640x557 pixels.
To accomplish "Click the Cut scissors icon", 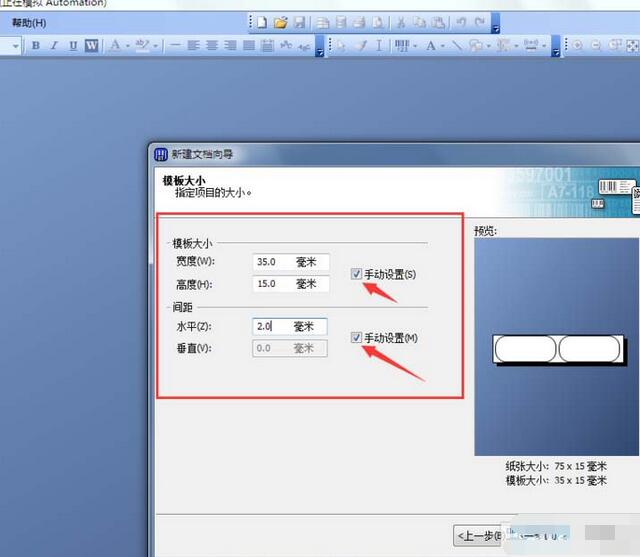I will (x=401, y=22).
